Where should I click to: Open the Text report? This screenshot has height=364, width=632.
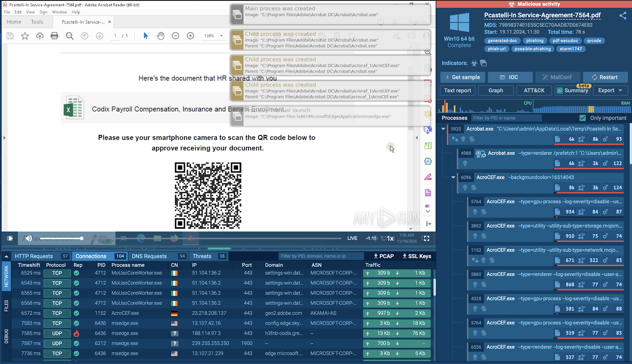[x=457, y=90]
